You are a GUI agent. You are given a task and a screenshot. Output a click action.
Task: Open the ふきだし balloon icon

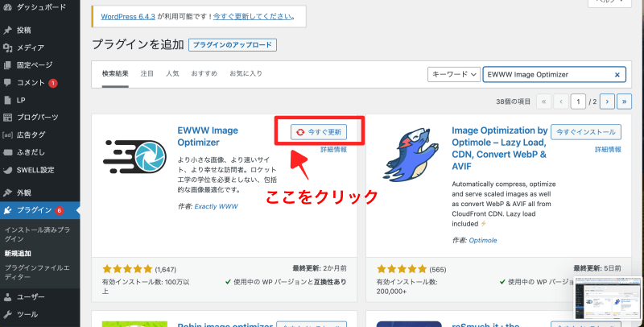point(7,152)
